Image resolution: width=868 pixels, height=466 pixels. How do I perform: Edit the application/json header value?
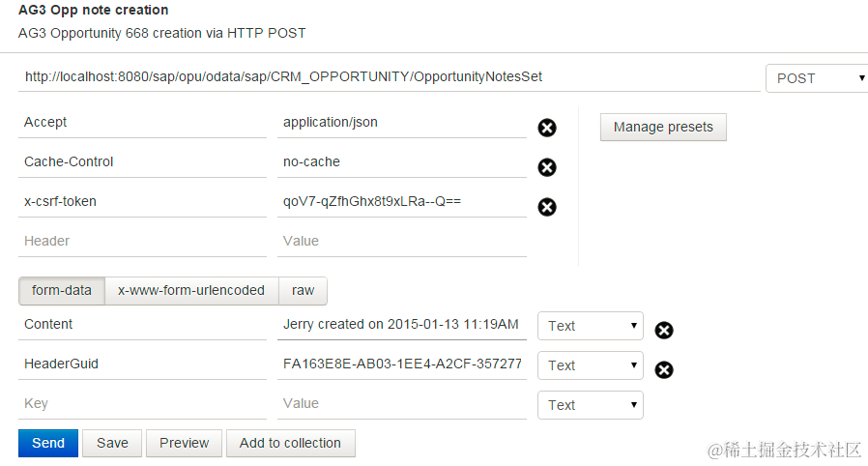[402, 123]
